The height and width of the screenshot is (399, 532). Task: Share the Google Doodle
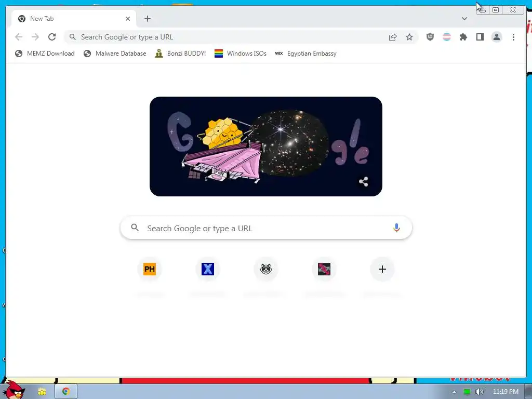tap(363, 181)
